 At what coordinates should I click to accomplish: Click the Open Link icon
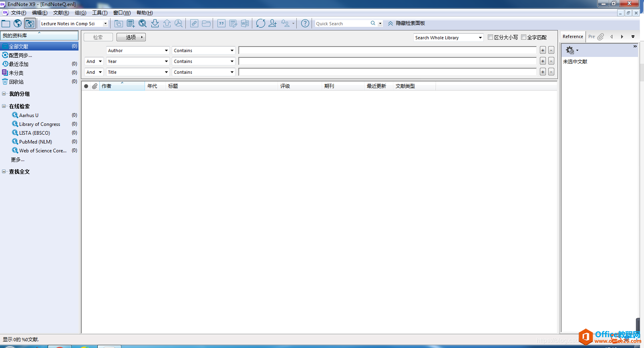tap(194, 24)
